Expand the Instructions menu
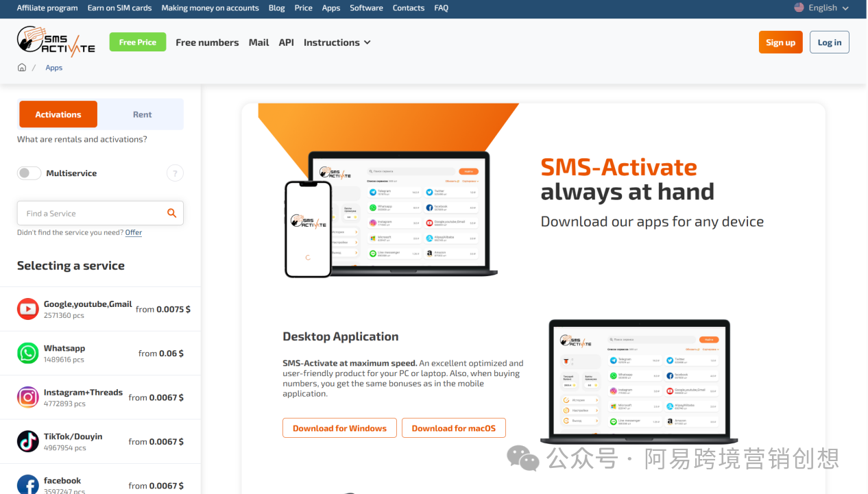This screenshot has height=494, width=868. [337, 42]
